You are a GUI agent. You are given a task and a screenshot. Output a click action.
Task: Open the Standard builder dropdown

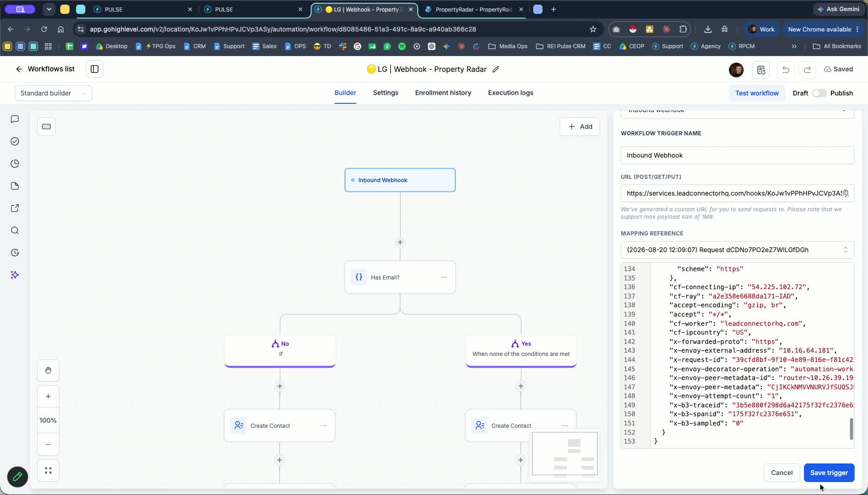tap(53, 93)
